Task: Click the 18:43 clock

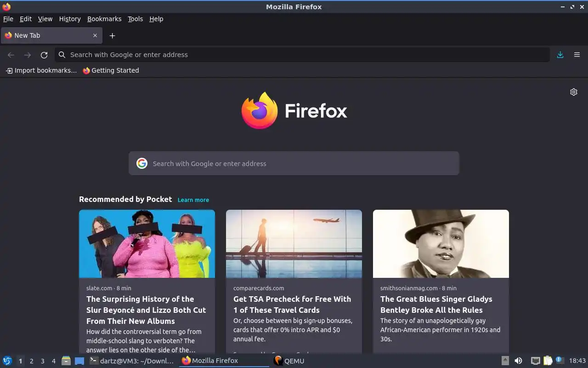Action: point(577,361)
